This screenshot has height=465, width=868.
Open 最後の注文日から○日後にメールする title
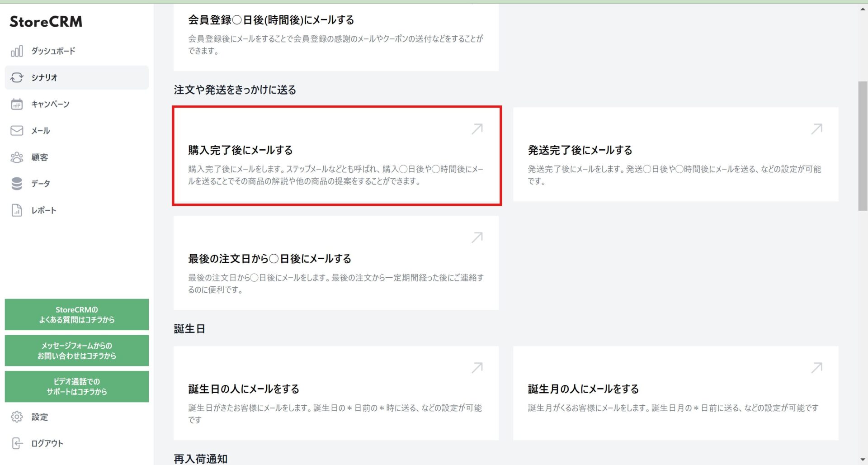point(270,259)
